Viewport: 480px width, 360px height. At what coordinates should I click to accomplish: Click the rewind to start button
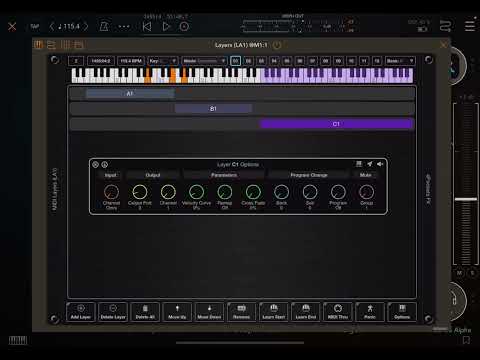(x=147, y=26)
